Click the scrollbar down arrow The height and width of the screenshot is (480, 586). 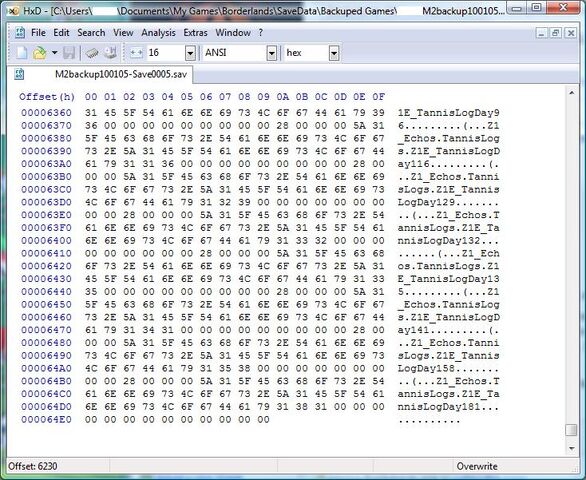point(572,448)
